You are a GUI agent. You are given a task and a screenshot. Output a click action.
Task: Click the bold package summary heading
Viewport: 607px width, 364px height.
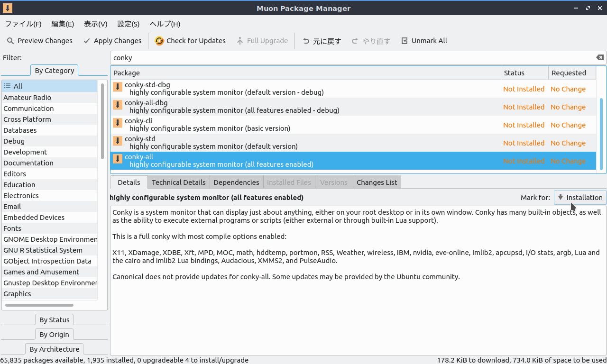206,197
